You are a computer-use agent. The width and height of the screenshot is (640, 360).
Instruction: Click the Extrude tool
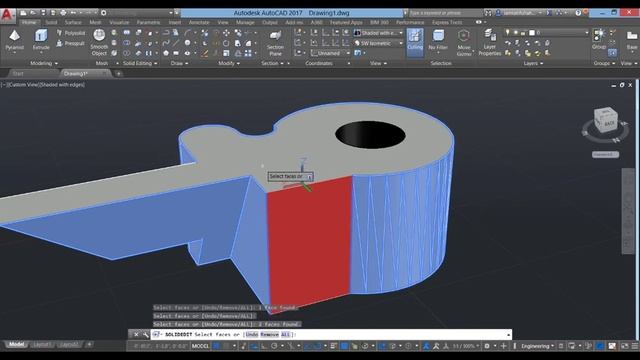(x=41, y=40)
